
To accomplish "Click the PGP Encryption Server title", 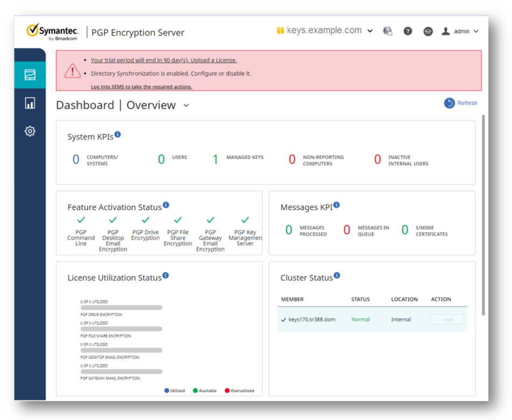I will click(x=138, y=33).
